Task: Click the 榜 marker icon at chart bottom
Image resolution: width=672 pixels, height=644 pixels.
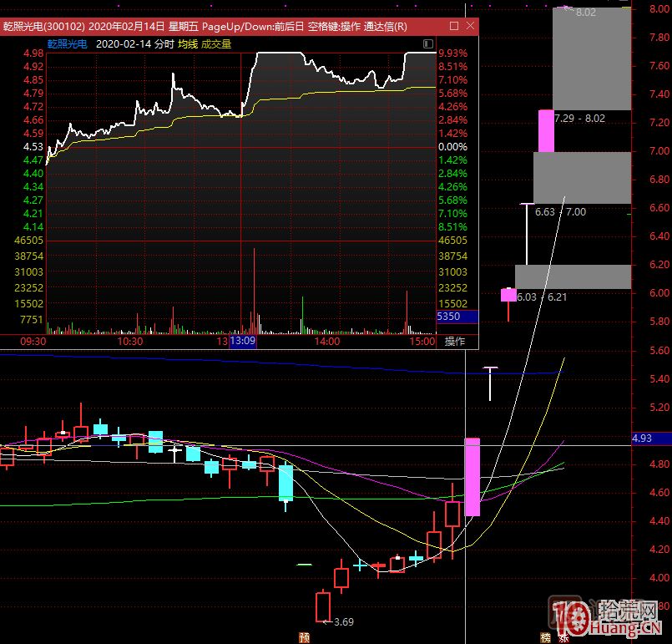Action: coord(546,637)
